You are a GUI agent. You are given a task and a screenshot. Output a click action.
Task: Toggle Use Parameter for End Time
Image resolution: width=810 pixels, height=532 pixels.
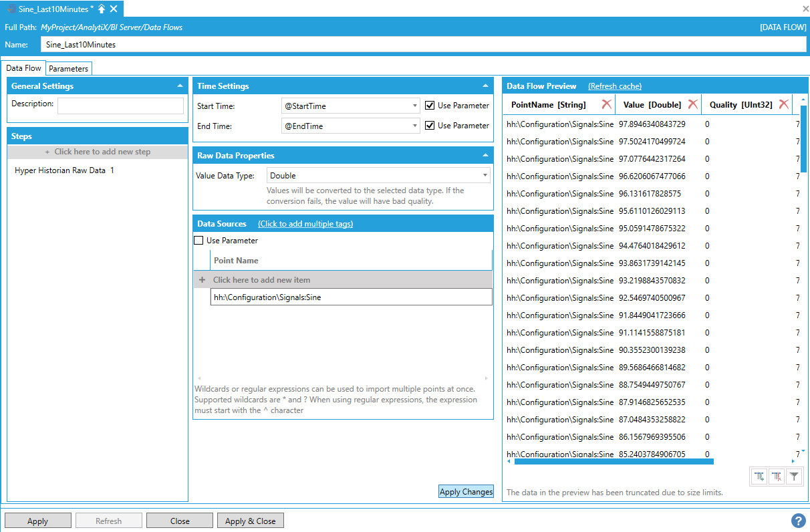430,126
